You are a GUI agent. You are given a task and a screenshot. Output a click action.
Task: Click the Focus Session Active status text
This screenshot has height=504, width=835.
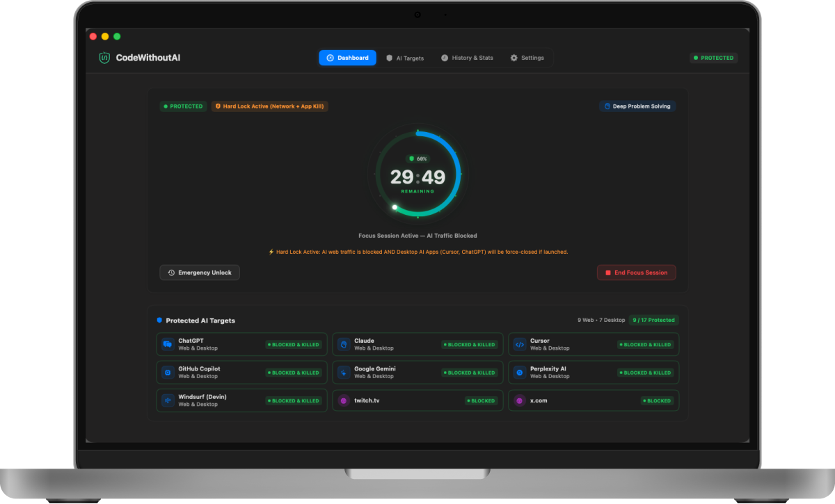[417, 236]
